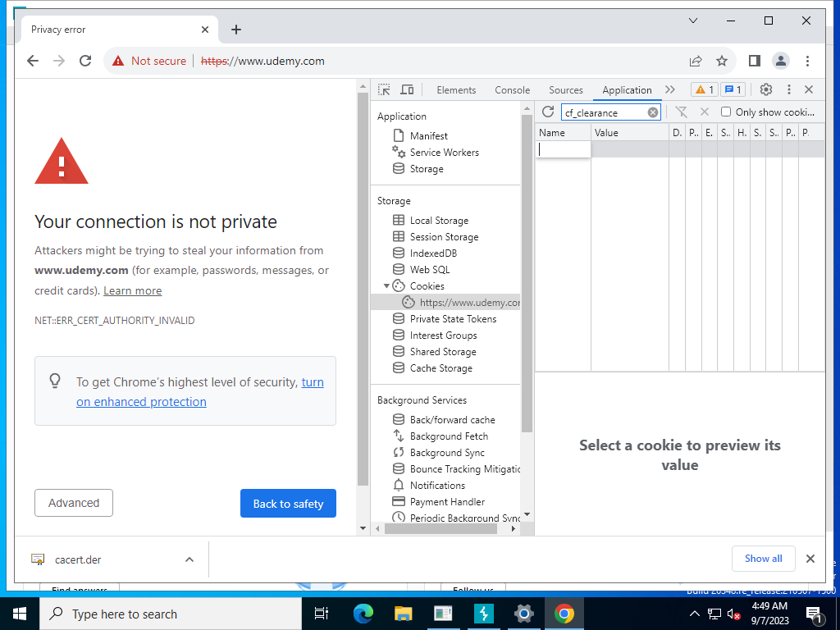Open the Chrome side panel icon
Viewport: 840px width, 630px height.
(755, 61)
